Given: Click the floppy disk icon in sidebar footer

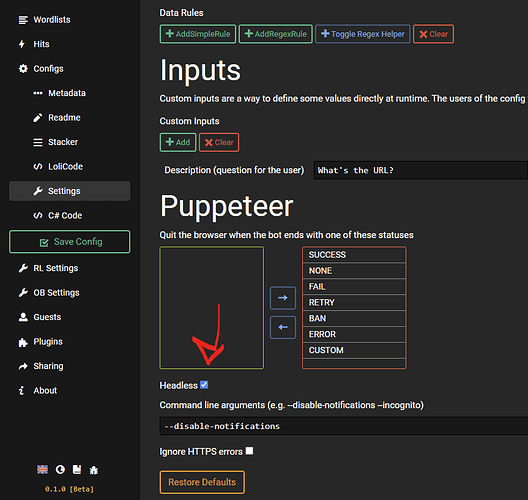Looking at the screenshot, I should (x=77, y=469).
